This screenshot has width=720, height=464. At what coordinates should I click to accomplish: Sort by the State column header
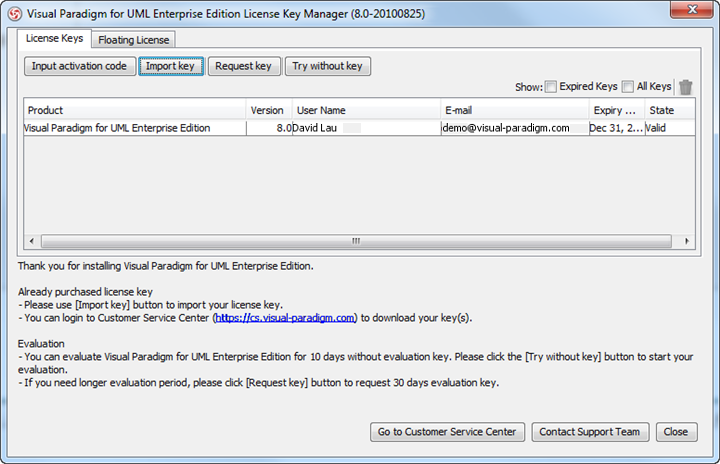tap(669, 110)
